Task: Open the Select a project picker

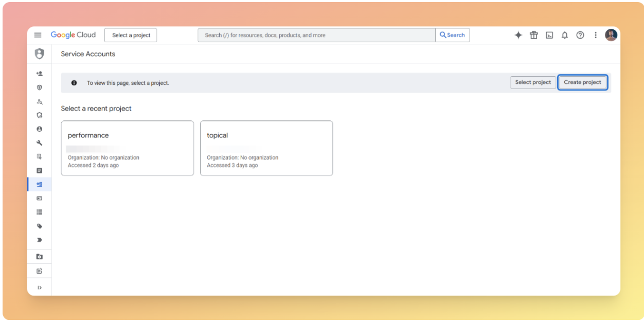Action: [131, 35]
